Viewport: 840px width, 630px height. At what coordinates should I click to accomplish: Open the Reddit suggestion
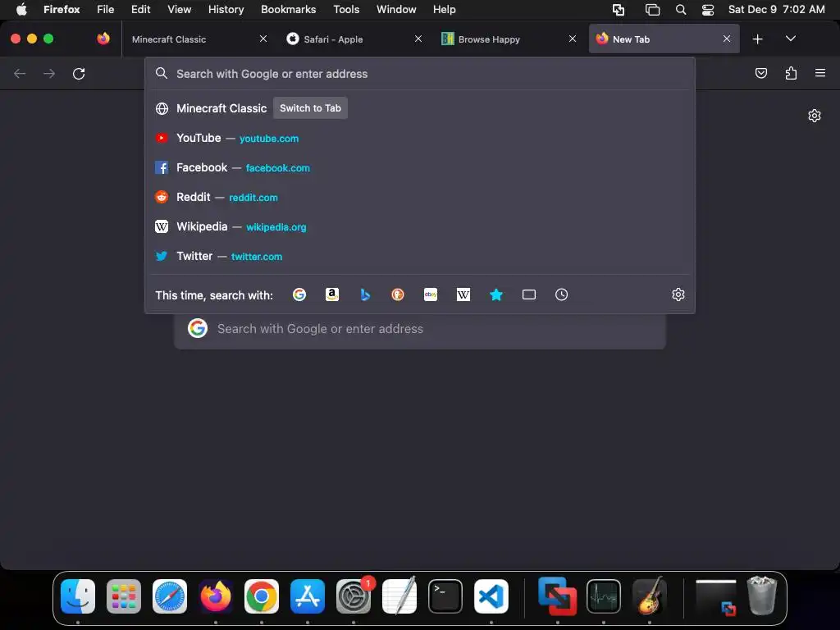point(420,197)
